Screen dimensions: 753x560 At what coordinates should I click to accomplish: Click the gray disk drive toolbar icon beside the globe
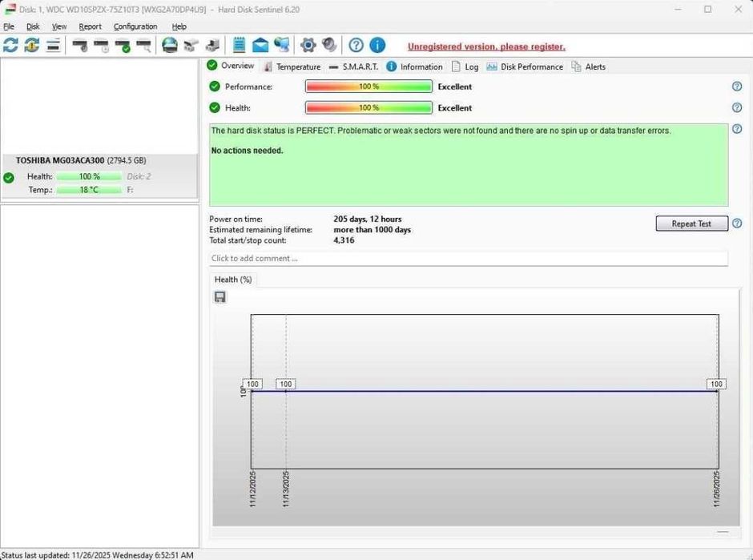pyautogui.click(x=191, y=46)
